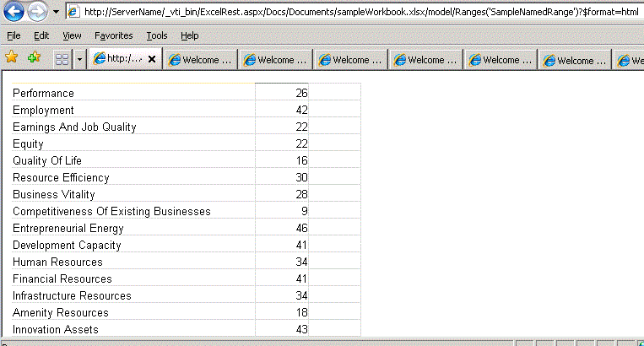Click the Equity cell
Viewport: 644px width, 346px height.
133,143
